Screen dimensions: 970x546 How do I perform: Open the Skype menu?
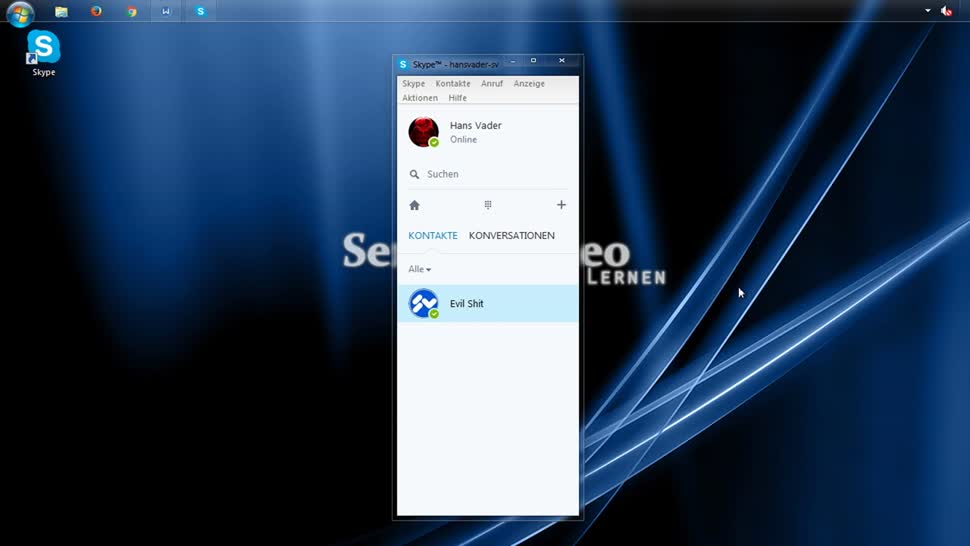click(x=413, y=83)
